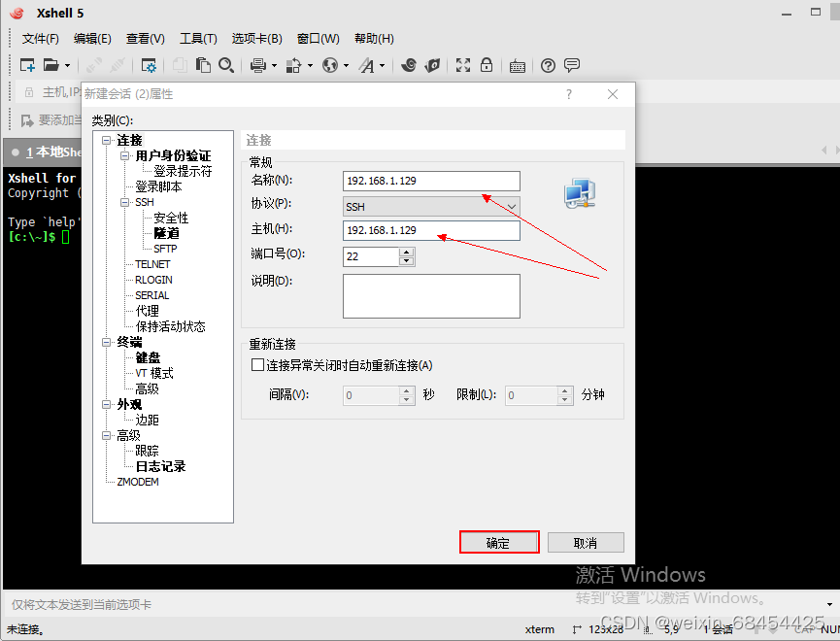
Task: Collapse the 高级 root tree node expander
Action: click(x=106, y=435)
